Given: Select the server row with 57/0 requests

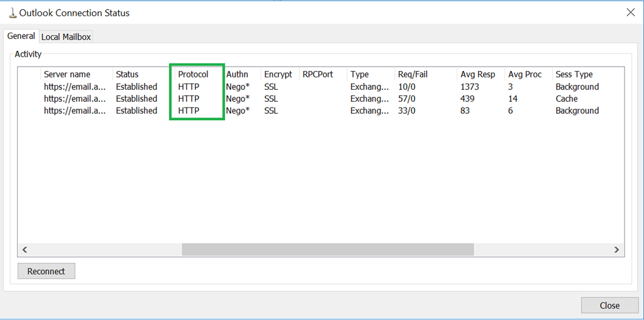Looking at the screenshot, I should point(321,99).
